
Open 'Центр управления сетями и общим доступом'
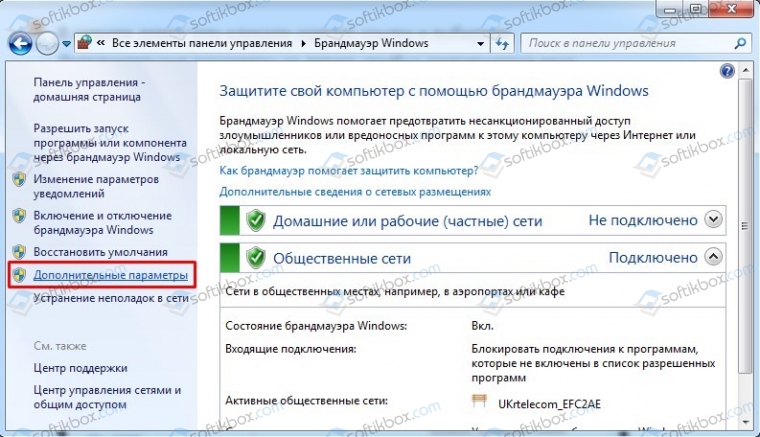[x=107, y=397]
